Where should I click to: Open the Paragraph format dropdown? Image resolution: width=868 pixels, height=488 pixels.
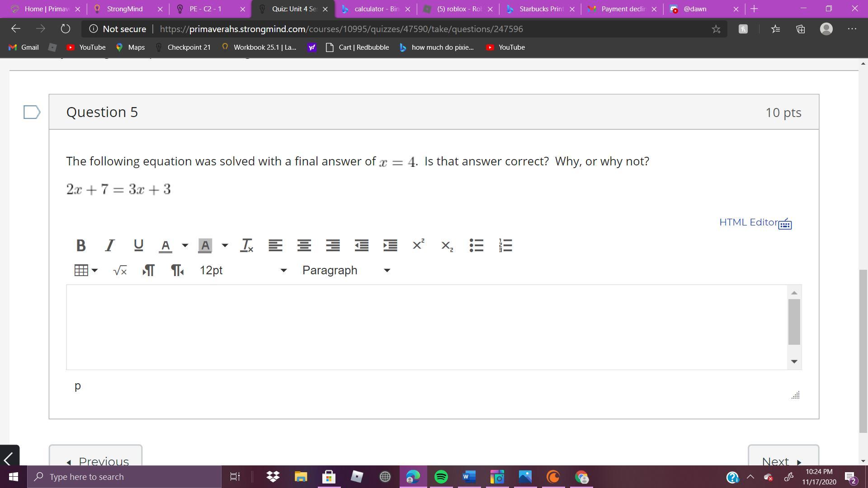(346, 270)
